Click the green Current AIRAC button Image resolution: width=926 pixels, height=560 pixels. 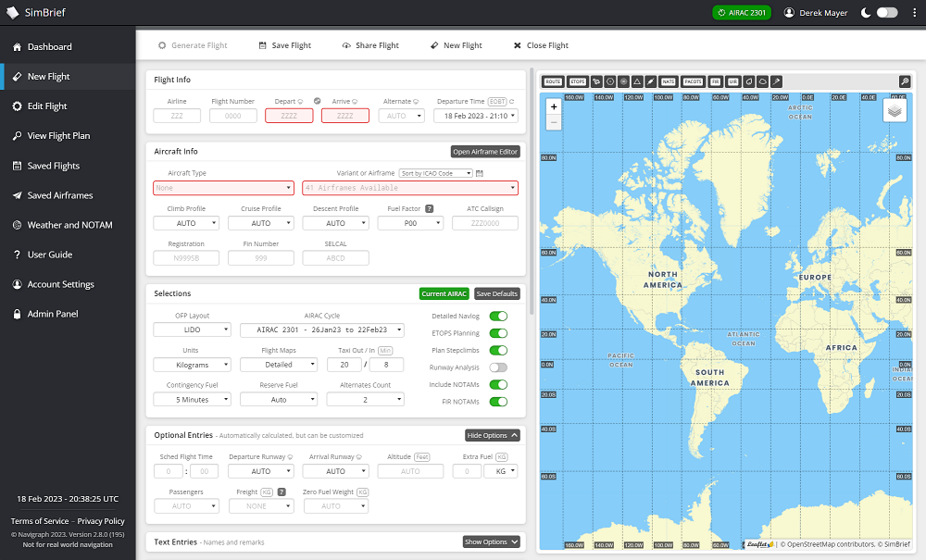tap(444, 293)
